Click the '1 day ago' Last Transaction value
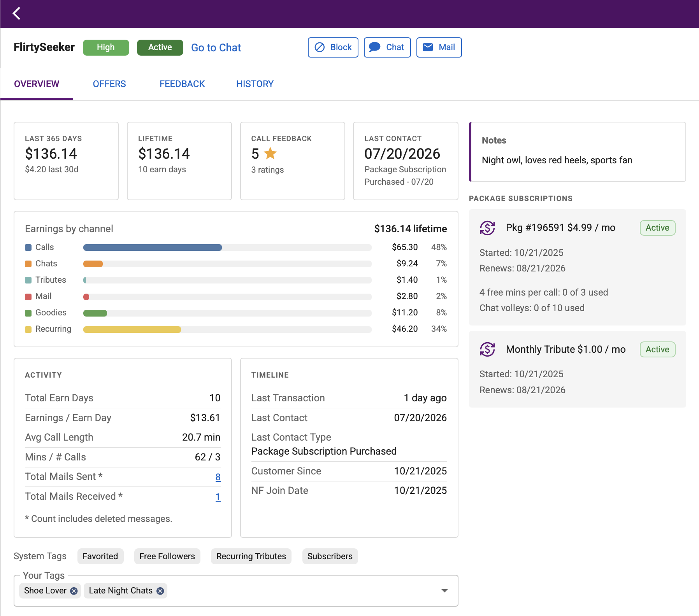Image resolution: width=699 pixels, height=616 pixels. pos(425,398)
